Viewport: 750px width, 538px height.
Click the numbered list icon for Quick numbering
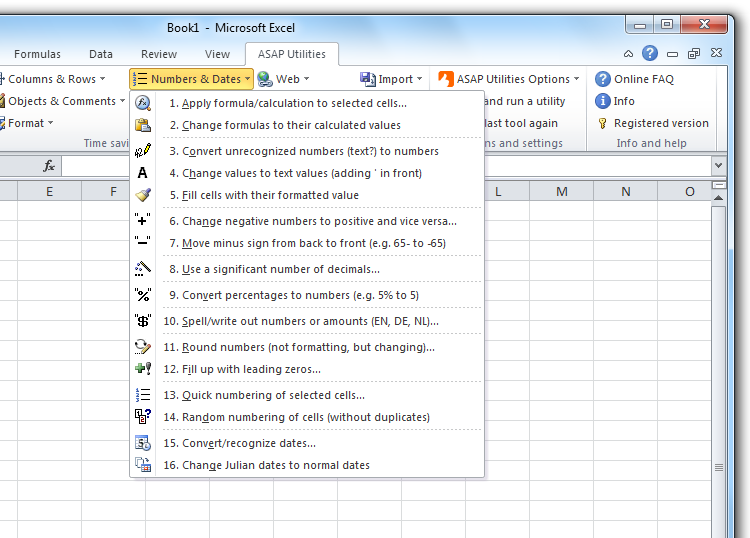(143, 395)
